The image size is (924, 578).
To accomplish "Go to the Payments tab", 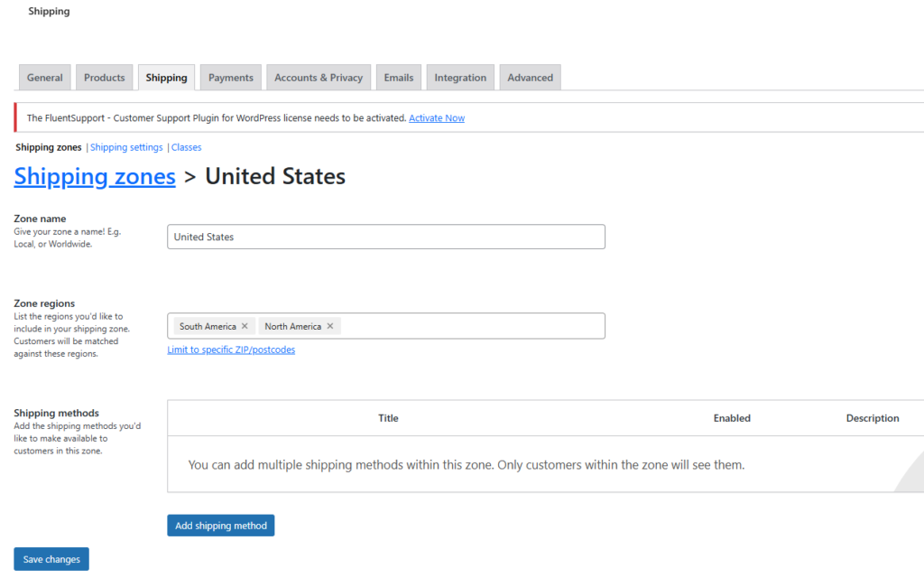I will click(x=230, y=78).
